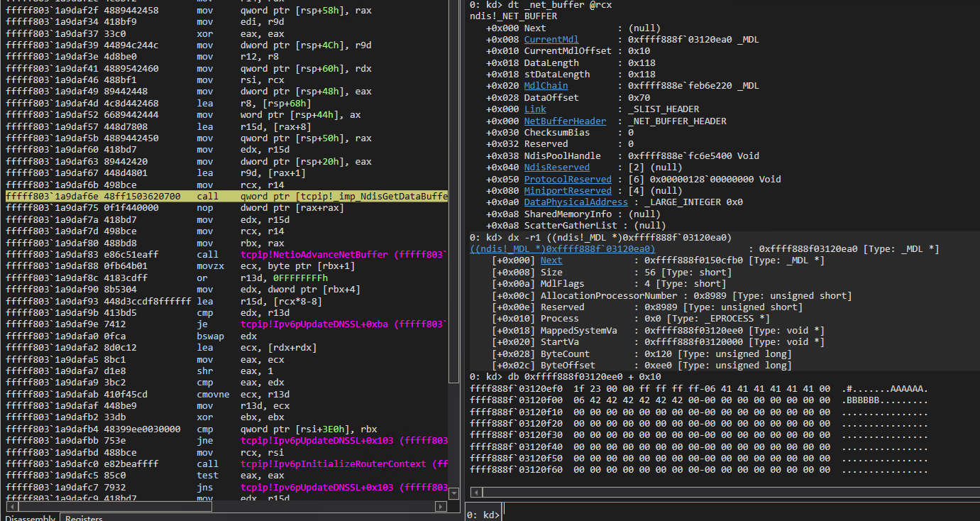
Task: Follow the CurrentMdl hyperlink in the _NET_BUFFER dump
Action: (x=551, y=39)
